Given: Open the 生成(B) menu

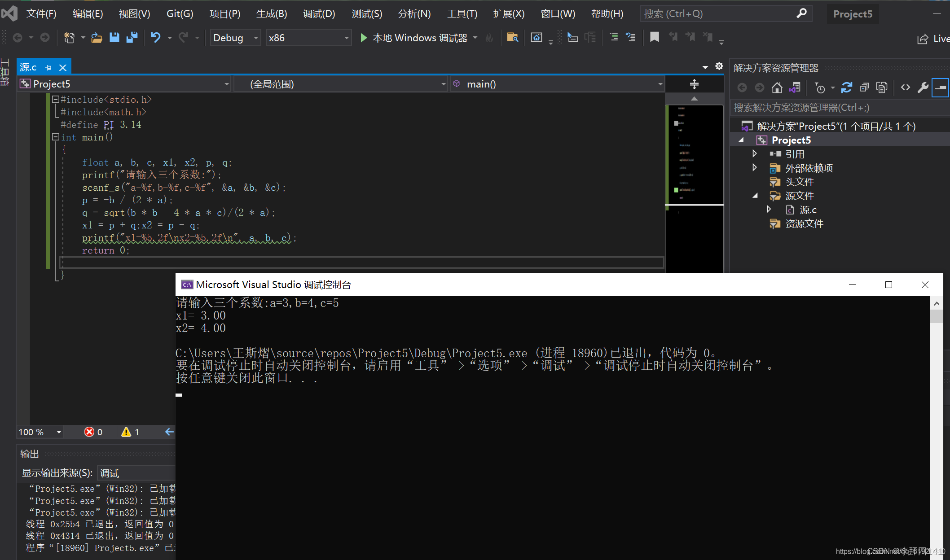Looking at the screenshot, I should 272,13.
